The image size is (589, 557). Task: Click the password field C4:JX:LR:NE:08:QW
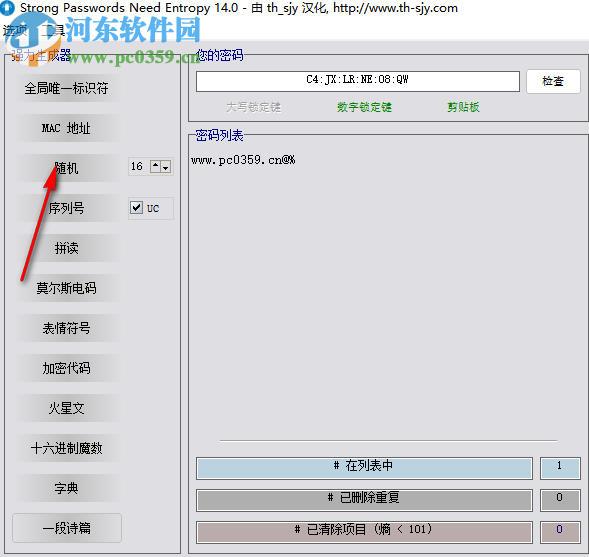[358, 81]
